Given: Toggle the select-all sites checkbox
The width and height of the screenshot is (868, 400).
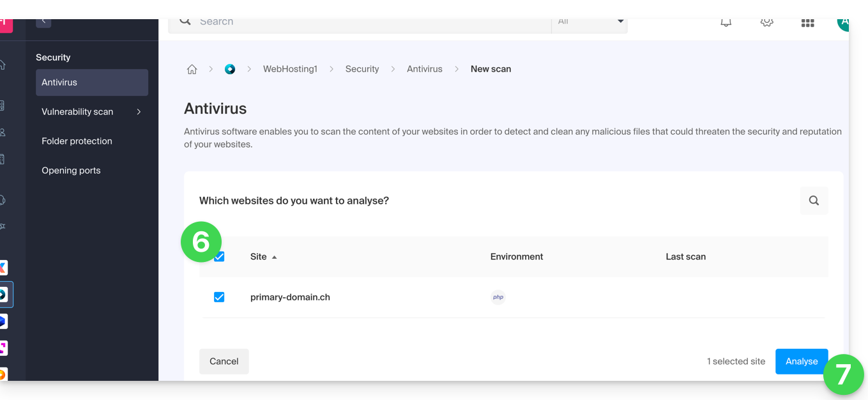Looking at the screenshot, I should click(x=220, y=257).
